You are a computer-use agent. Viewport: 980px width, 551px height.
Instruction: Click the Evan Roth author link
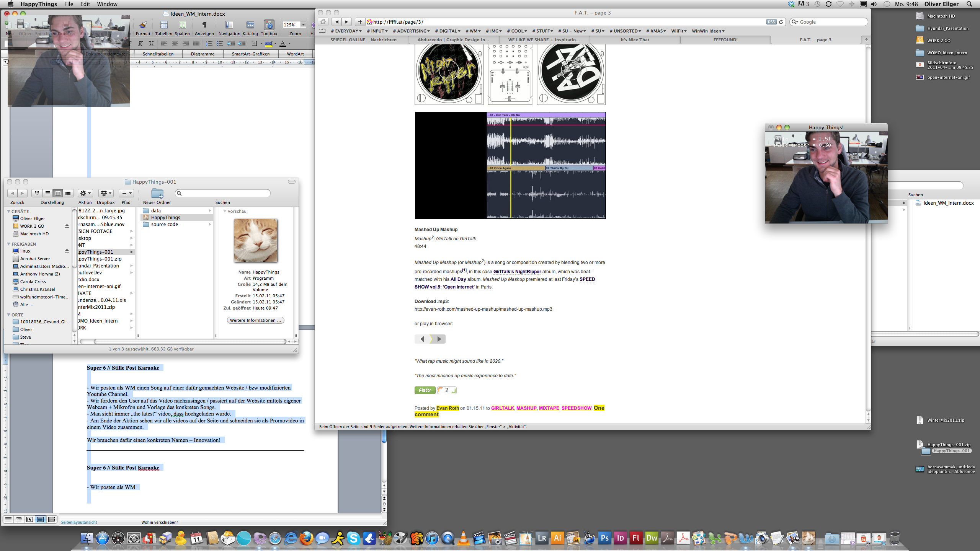[448, 408]
